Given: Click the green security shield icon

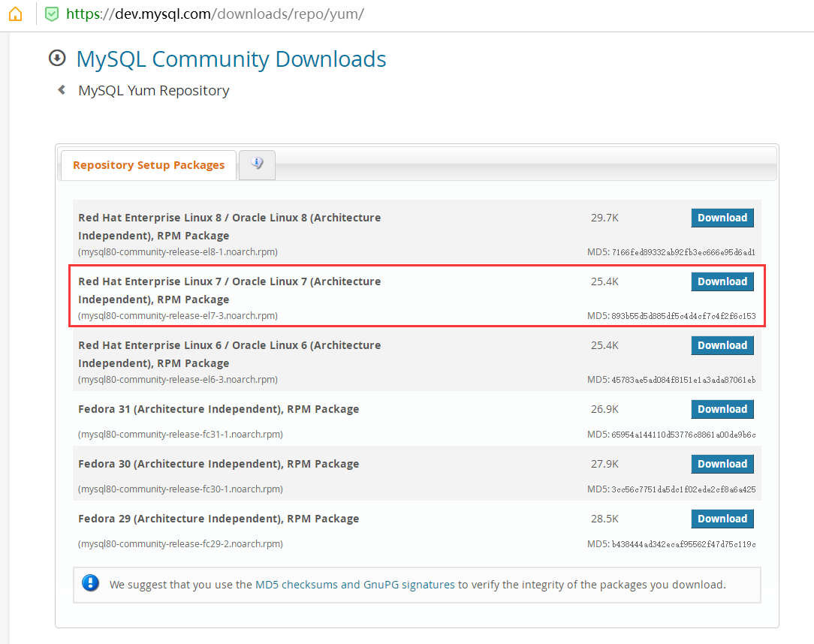Looking at the screenshot, I should click(x=52, y=14).
